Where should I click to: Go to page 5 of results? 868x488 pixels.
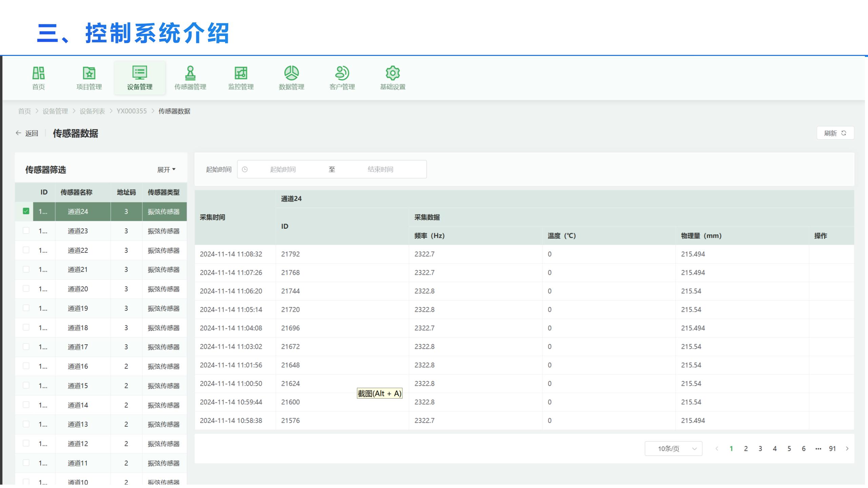click(x=789, y=449)
